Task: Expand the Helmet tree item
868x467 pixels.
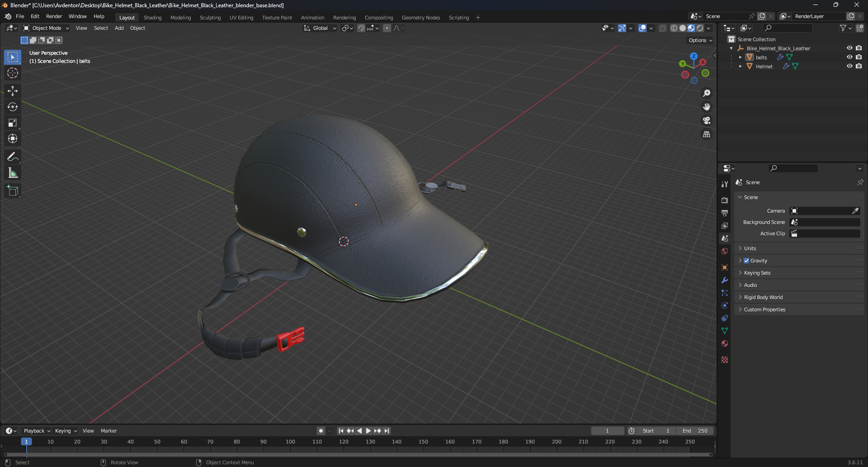Action: coord(740,67)
